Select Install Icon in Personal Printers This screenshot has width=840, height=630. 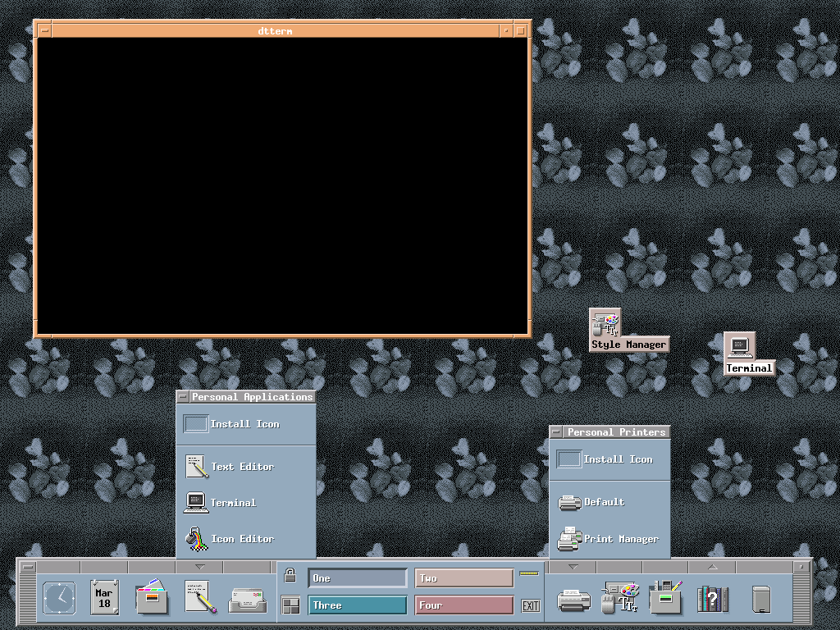(609, 459)
